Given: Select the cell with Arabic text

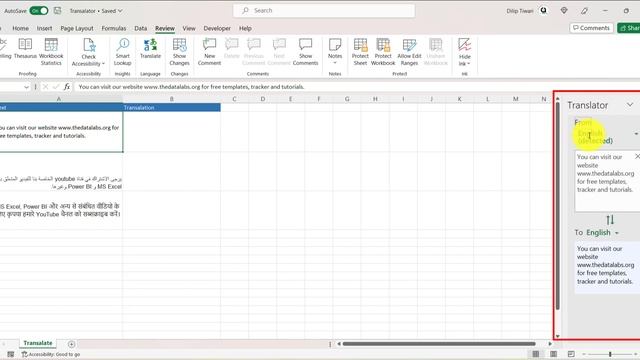Looking at the screenshot, I should tap(61, 171).
